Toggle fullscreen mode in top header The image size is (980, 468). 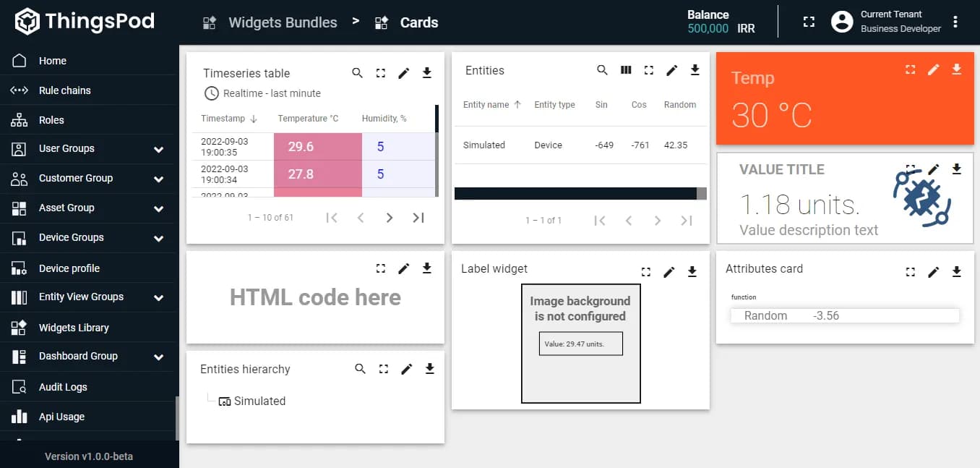pos(809,22)
